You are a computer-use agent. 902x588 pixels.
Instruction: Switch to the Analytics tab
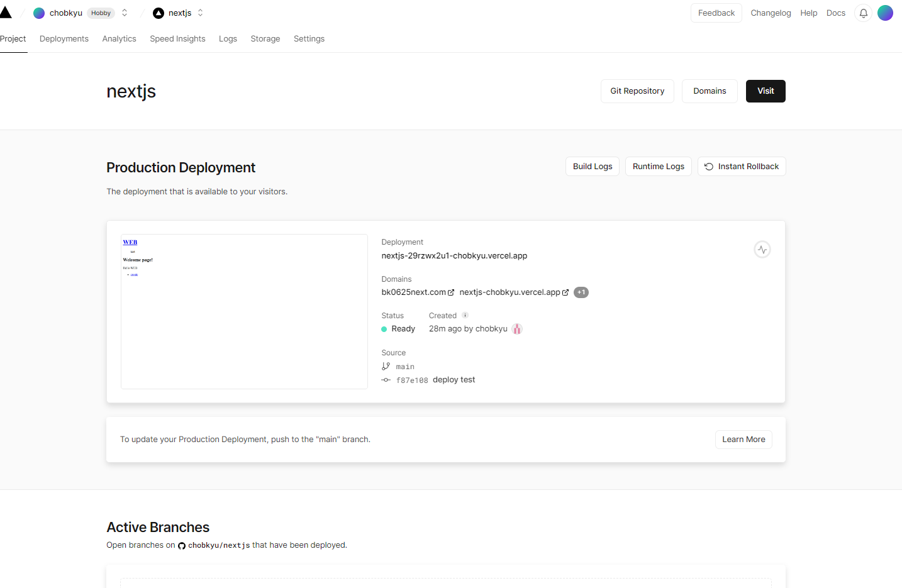pyautogui.click(x=120, y=39)
